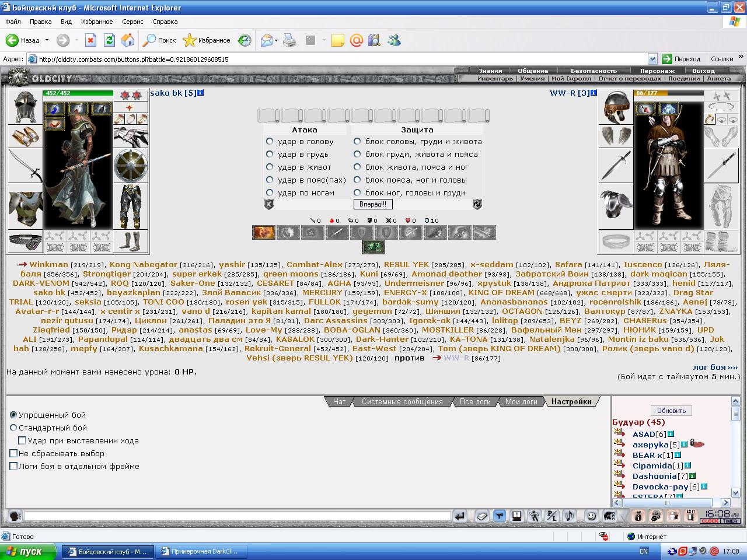The height and width of the screenshot is (560, 747).
Task: Select attack 'удар в живот'
Action: click(x=270, y=167)
